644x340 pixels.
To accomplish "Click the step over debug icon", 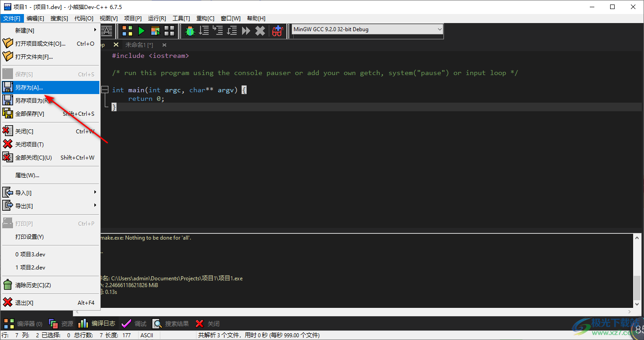I will click(204, 31).
